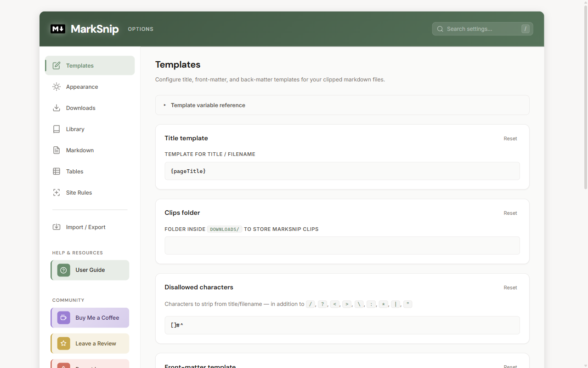
Task: Click the OPTIONS header label
Action: (141, 29)
